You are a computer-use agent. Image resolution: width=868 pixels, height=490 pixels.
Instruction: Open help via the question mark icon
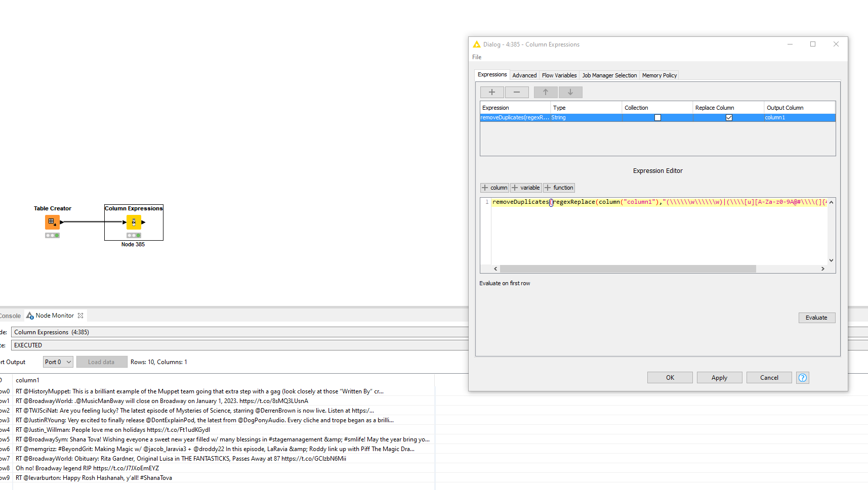[802, 377]
